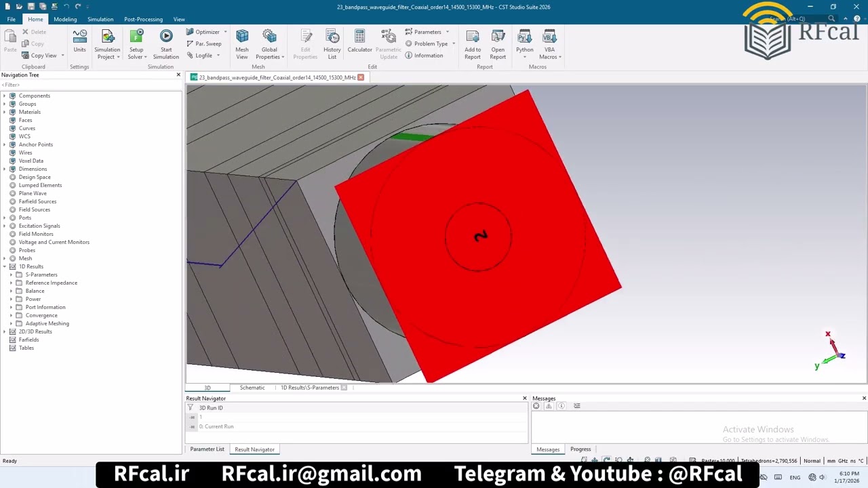Click Add to Report icon
Image resolution: width=868 pixels, height=488 pixels.
(473, 45)
